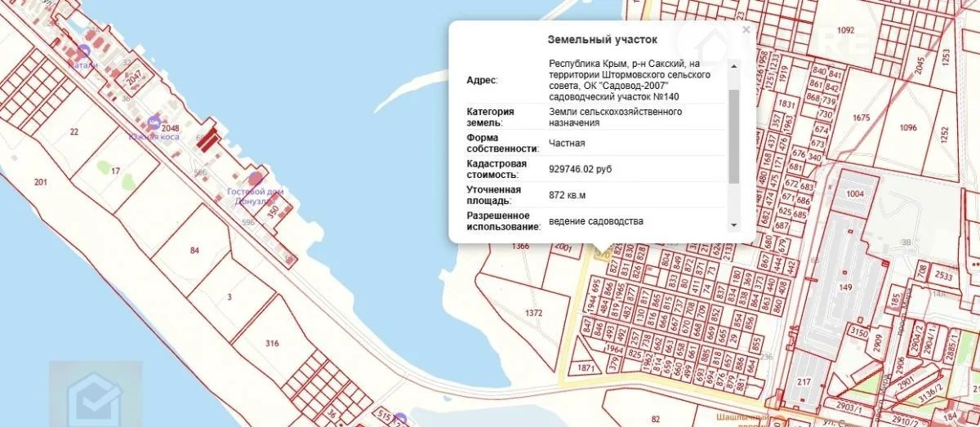Close the Земельный участок info popup
The height and width of the screenshot is (427, 980).
[745, 30]
